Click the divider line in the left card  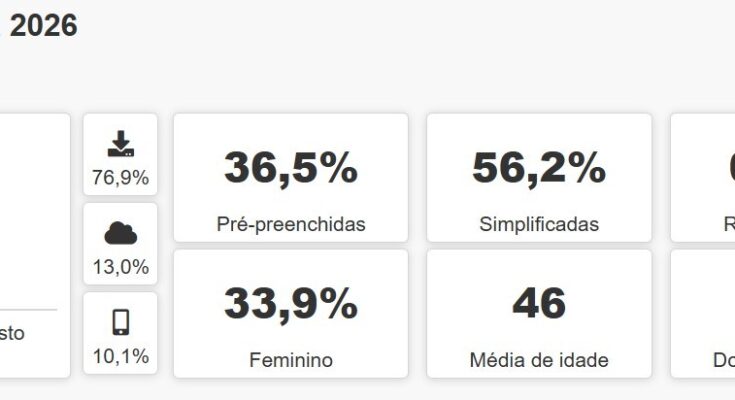click(x=28, y=310)
